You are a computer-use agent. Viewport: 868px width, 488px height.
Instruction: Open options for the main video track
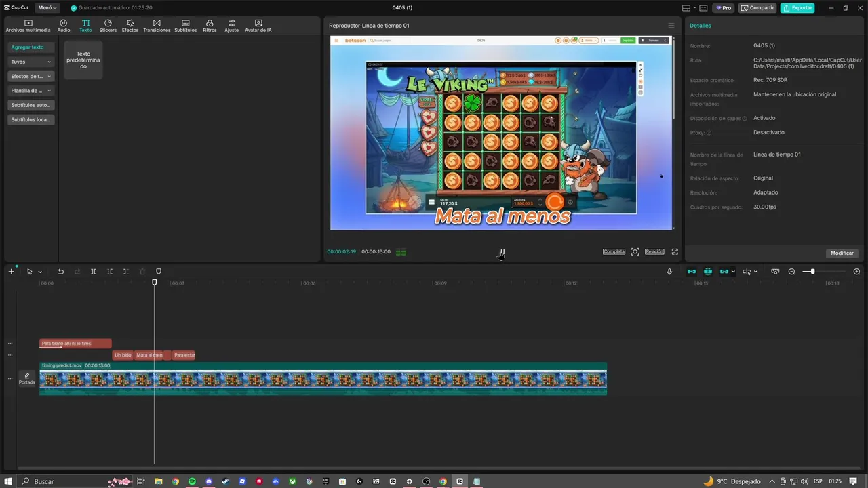(10, 378)
